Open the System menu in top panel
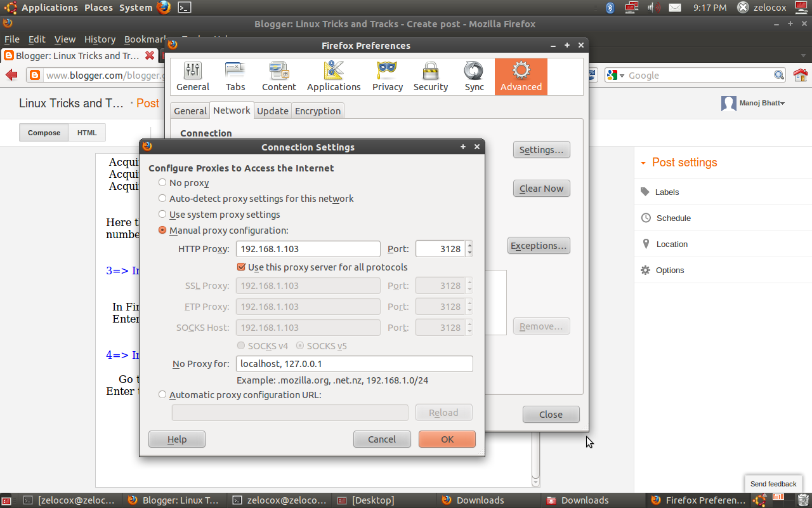 pos(136,8)
